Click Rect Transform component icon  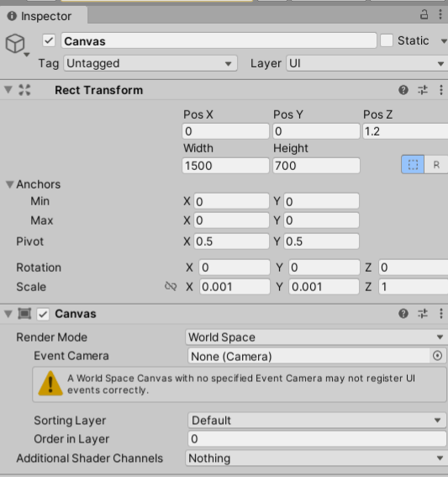(x=24, y=90)
